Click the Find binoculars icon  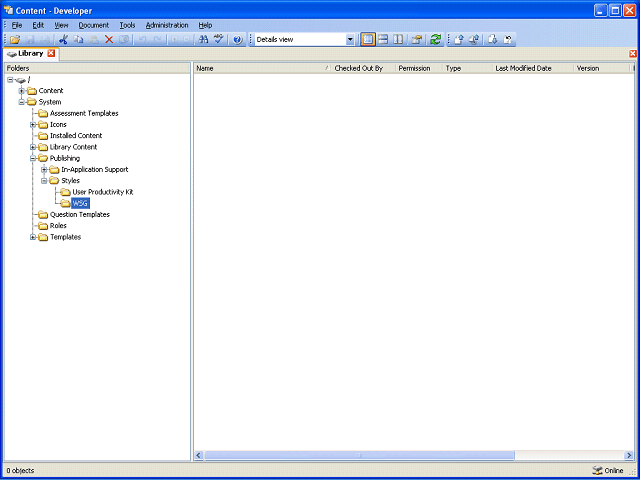tap(203, 40)
